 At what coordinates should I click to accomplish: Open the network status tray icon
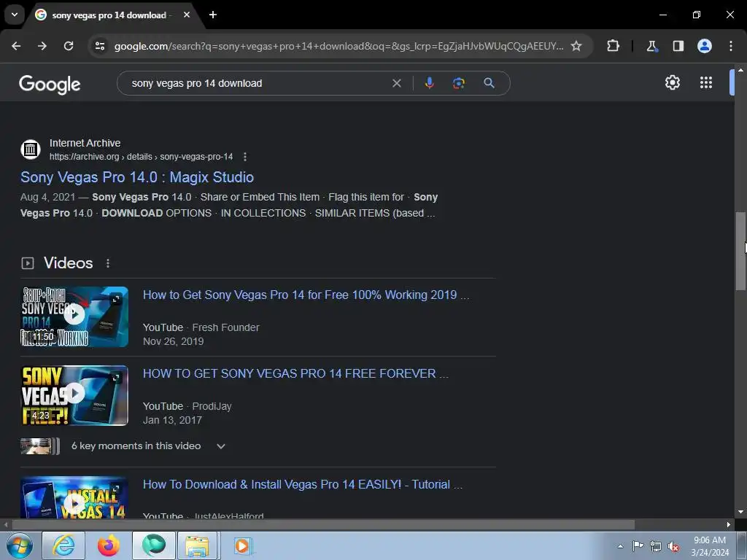click(656, 546)
